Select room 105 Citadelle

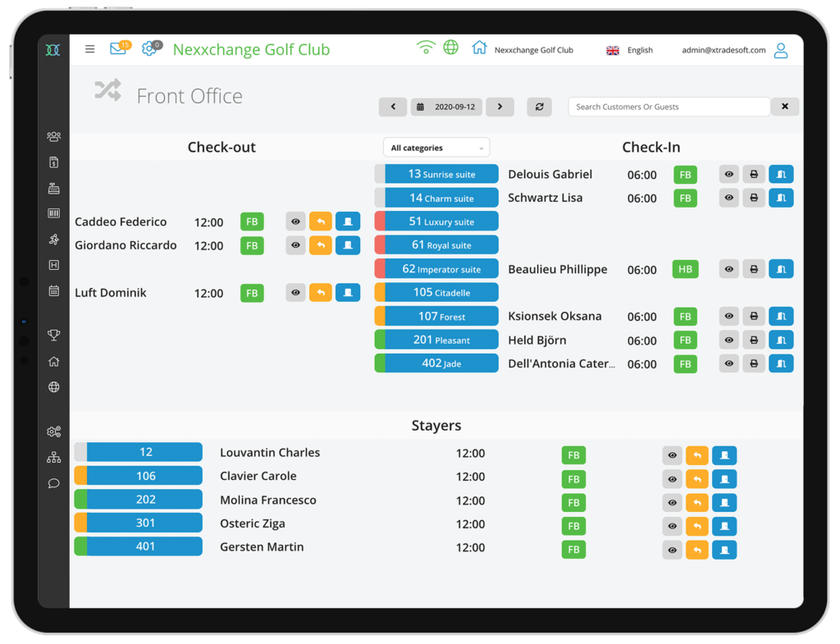441,292
